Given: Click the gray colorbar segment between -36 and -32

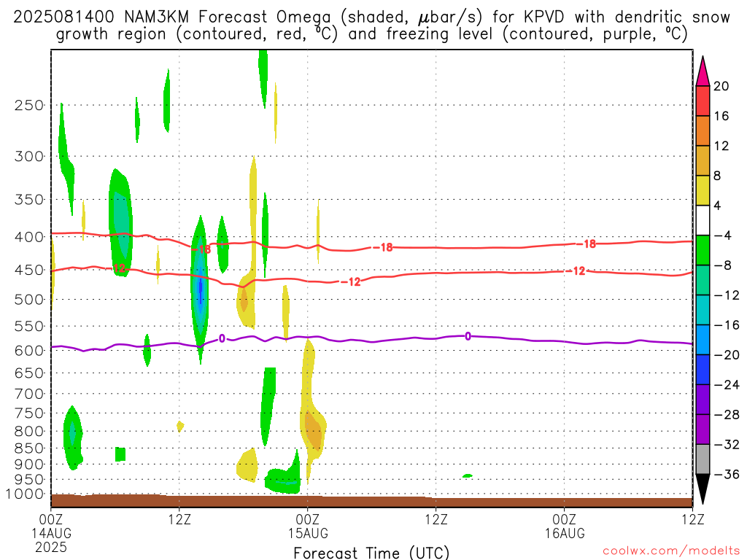Looking at the screenshot, I should pos(703,459).
